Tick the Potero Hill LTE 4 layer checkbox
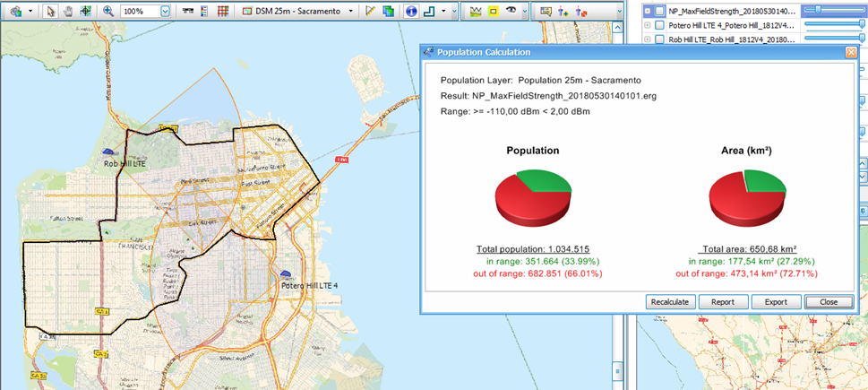This screenshot has width=868, height=390. pyautogui.click(x=658, y=25)
